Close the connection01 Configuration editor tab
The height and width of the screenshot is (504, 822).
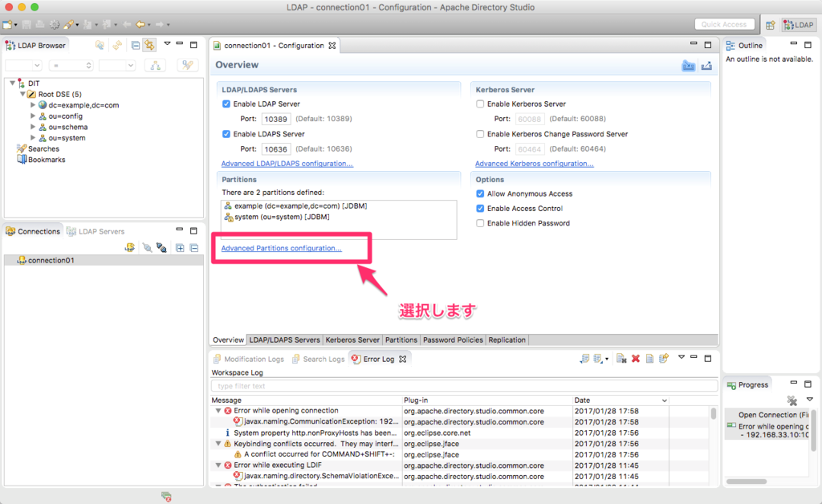(332, 46)
